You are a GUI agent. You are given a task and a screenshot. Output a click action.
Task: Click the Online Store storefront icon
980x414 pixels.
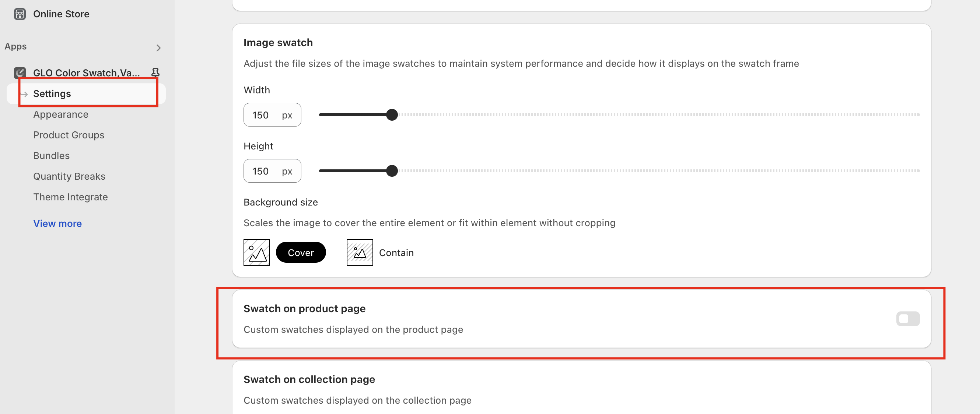point(20,14)
